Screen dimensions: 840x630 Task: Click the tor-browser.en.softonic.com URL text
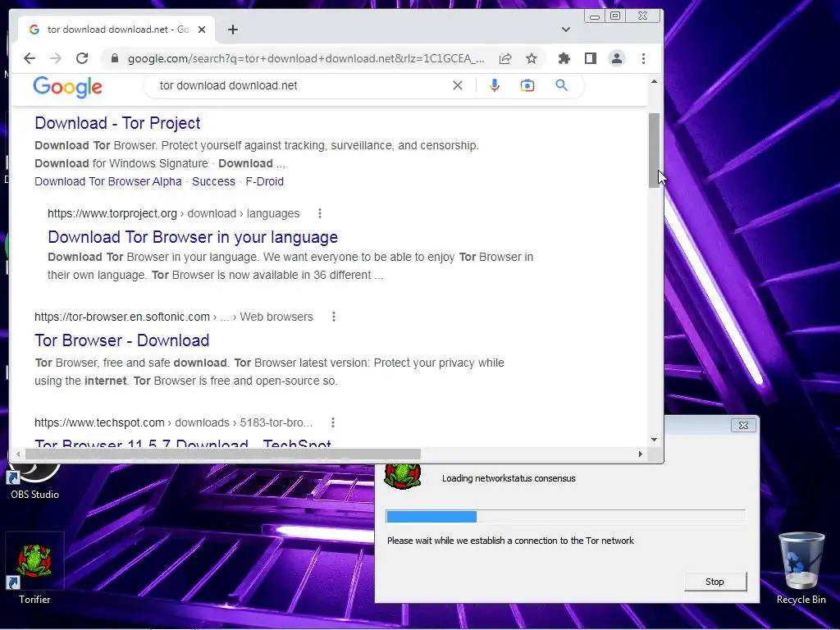click(x=174, y=317)
